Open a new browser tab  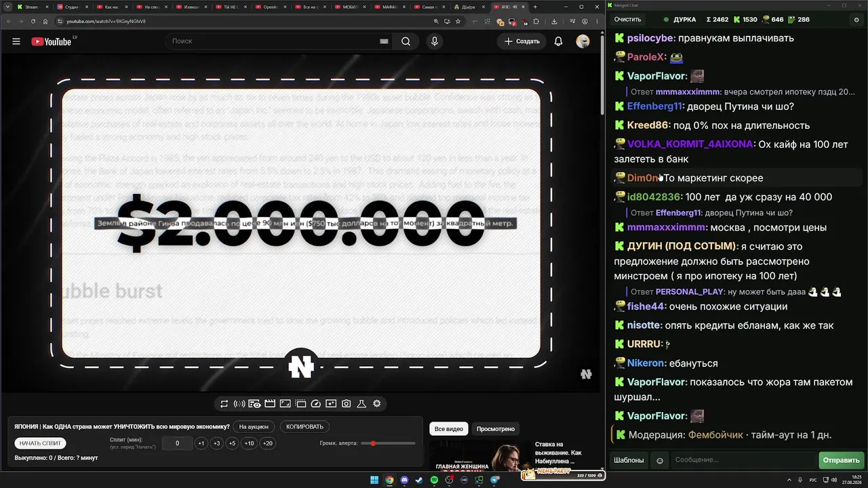[x=536, y=7]
